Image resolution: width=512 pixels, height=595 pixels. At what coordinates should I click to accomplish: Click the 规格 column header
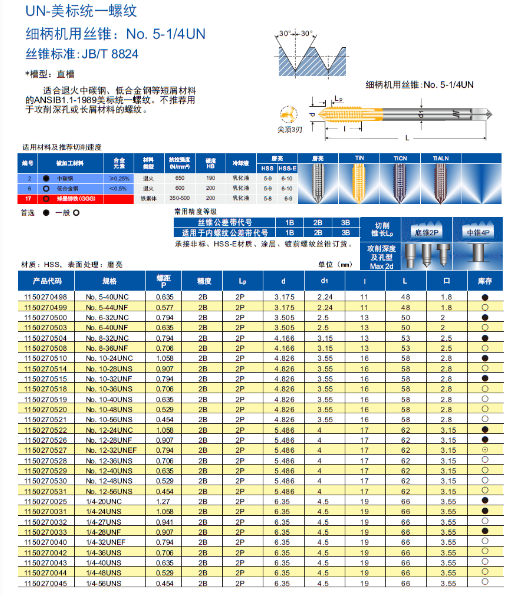(110, 281)
